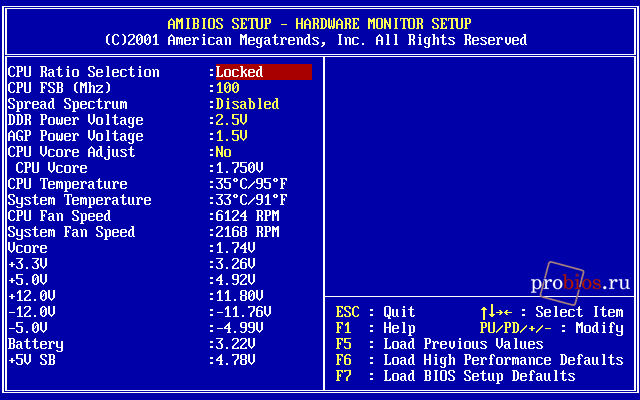
Task: Click the CPU Temperature label
Action: [x=68, y=184]
